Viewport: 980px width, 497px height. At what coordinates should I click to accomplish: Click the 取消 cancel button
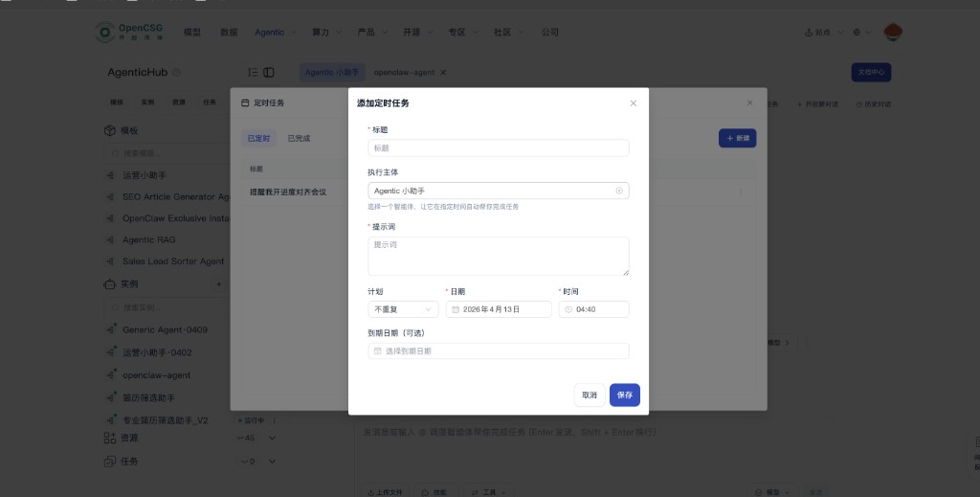tap(590, 395)
